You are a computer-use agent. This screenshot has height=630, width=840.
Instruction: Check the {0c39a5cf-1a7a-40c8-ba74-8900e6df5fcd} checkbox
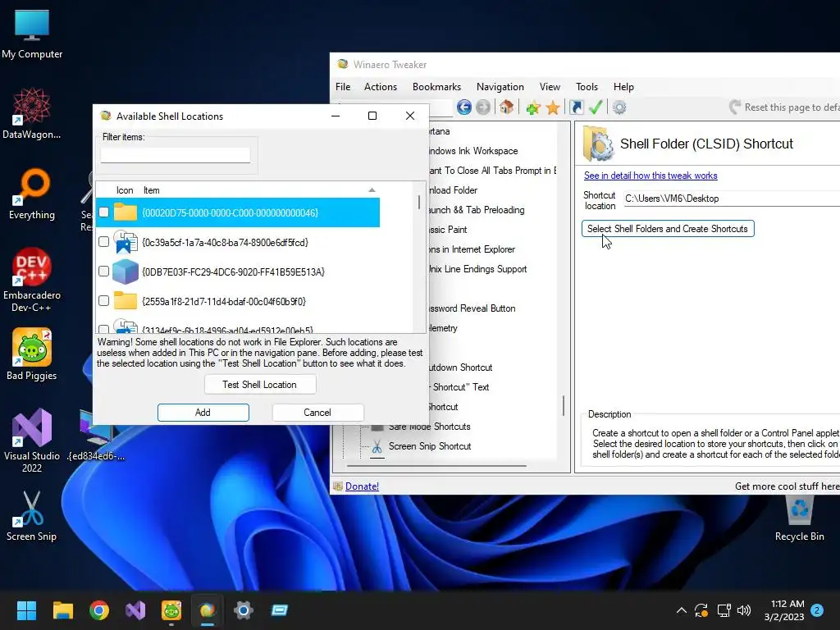[x=104, y=242]
